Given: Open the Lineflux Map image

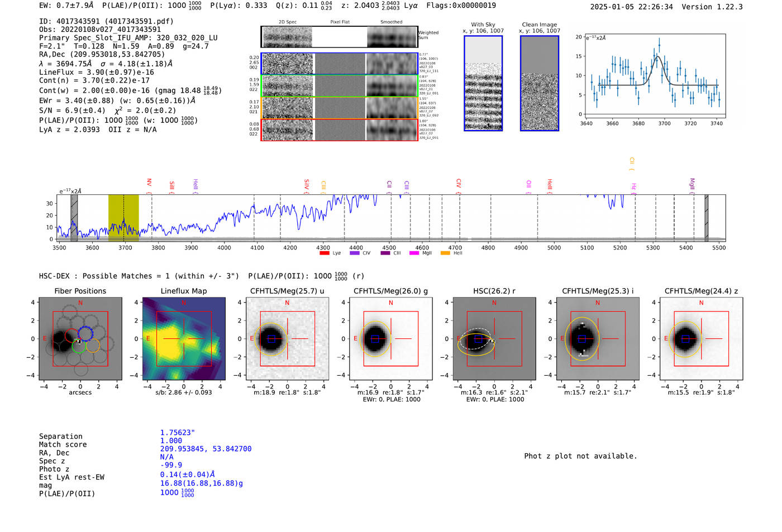Looking at the screenshot, I should tap(184, 339).
